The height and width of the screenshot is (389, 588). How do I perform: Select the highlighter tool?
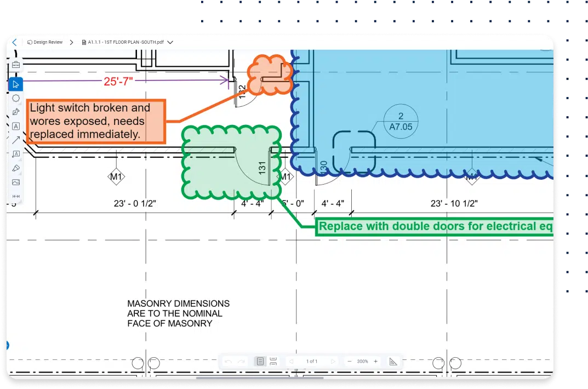(x=16, y=168)
